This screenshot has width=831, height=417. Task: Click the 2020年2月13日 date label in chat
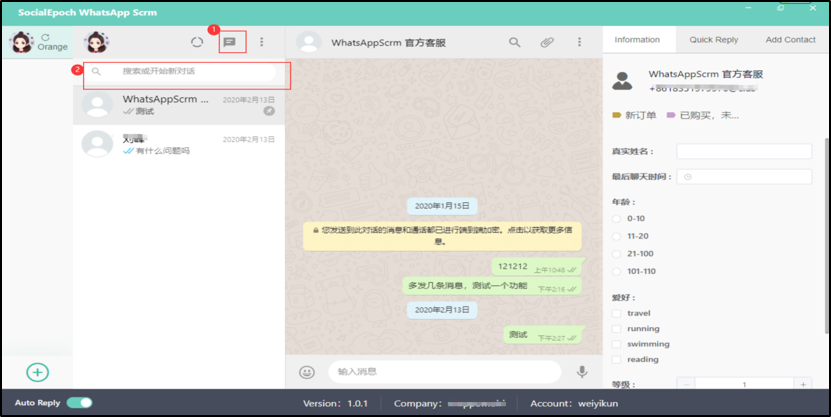[442, 310]
